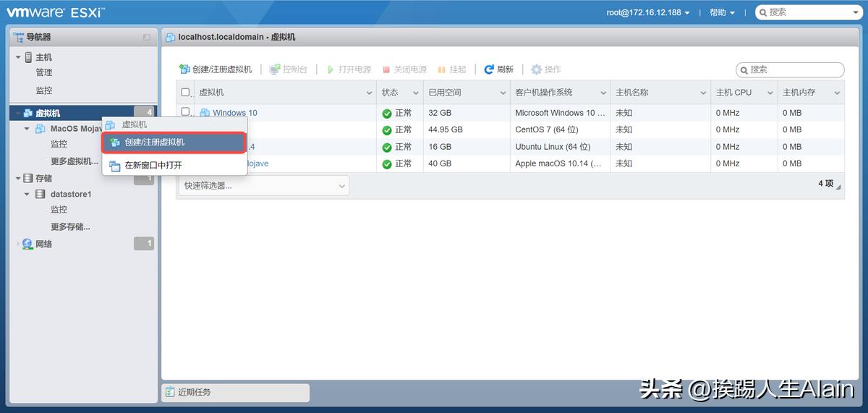
Task: Click the Refresh arrow icon
Action: [489, 69]
